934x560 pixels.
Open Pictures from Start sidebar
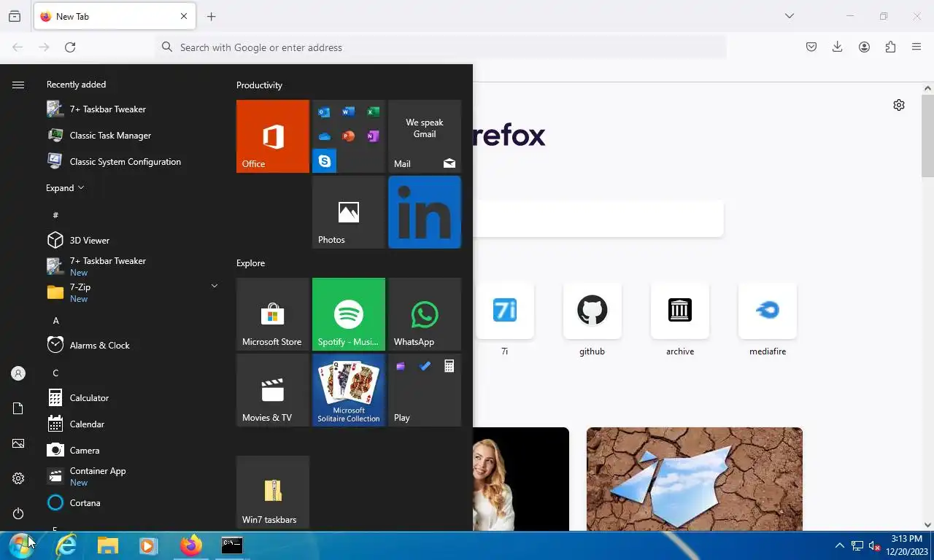pos(18,443)
